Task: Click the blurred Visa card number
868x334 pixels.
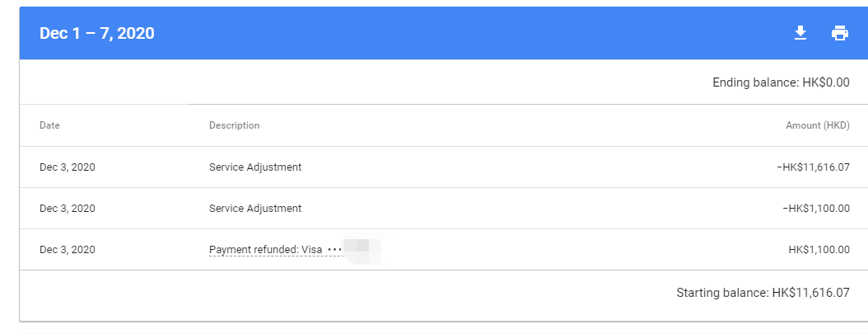Action: click(x=362, y=250)
